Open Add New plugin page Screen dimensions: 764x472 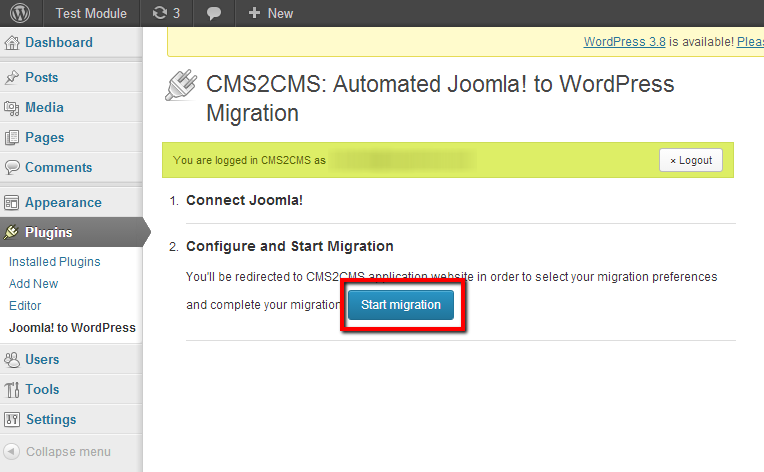(34, 283)
